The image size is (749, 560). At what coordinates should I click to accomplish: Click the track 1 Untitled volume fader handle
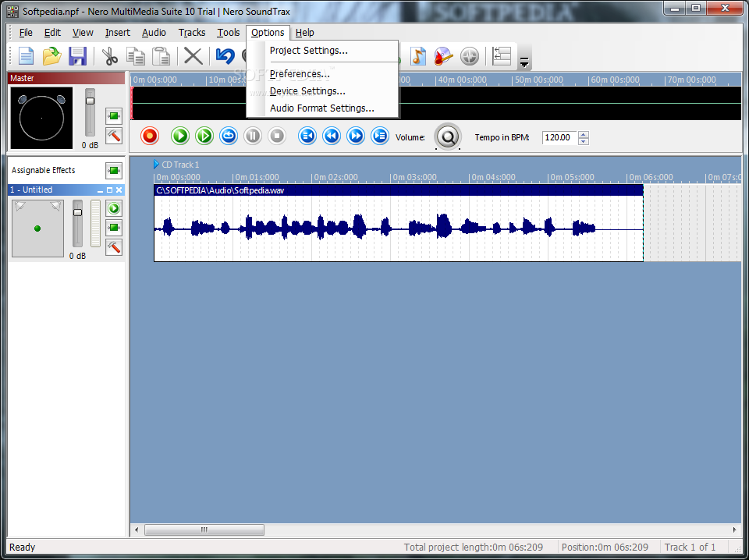pyautogui.click(x=77, y=212)
